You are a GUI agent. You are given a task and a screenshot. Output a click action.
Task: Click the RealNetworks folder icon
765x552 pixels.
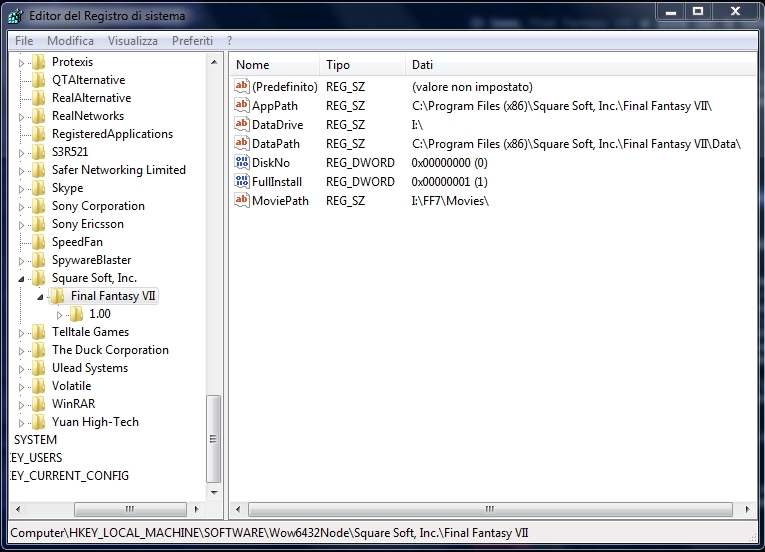(x=38, y=116)
